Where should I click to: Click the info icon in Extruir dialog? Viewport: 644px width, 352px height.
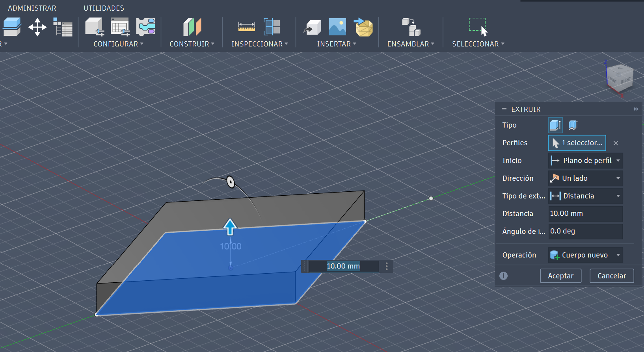(x=503, y=276)
